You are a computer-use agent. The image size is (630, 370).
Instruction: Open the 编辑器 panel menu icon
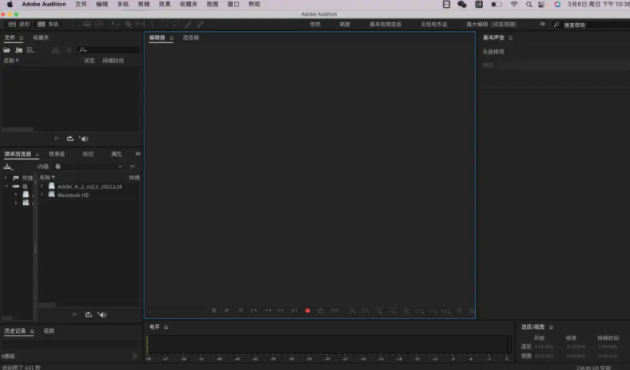click(172, 38)
